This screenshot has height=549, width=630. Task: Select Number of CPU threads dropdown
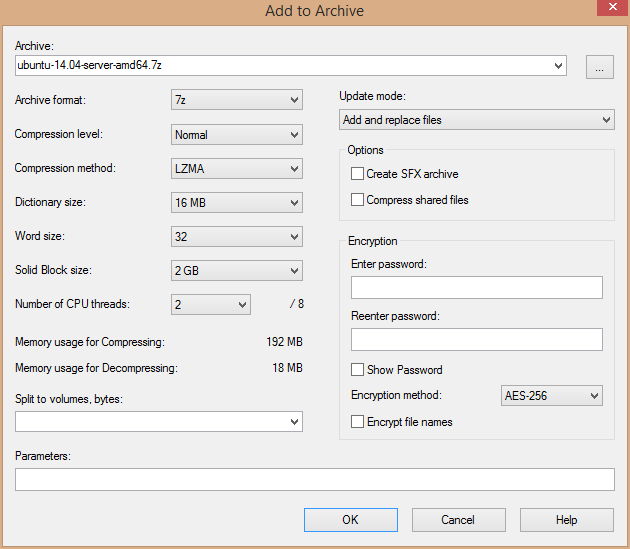pyautogui.click(x=211, y=304)
